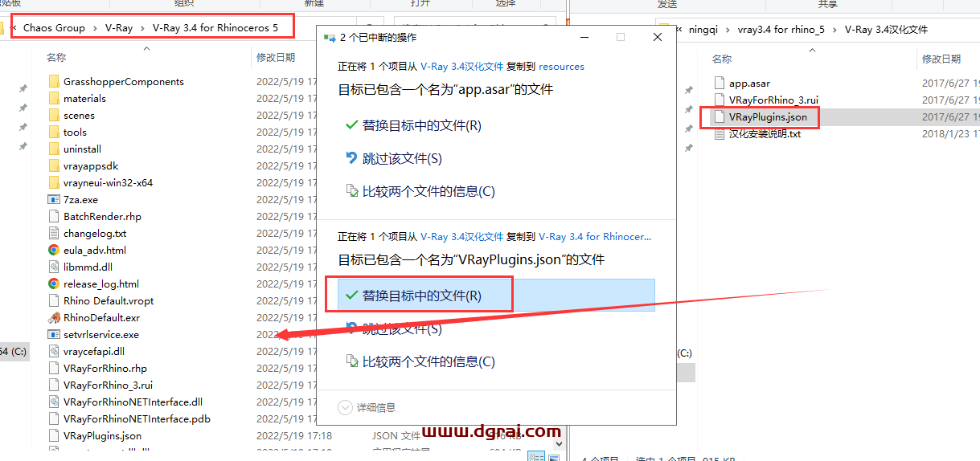Screen dimensions: 980x461
Task: Sort right pane by 修改日期 column header
Action: (x=941, y=59)
